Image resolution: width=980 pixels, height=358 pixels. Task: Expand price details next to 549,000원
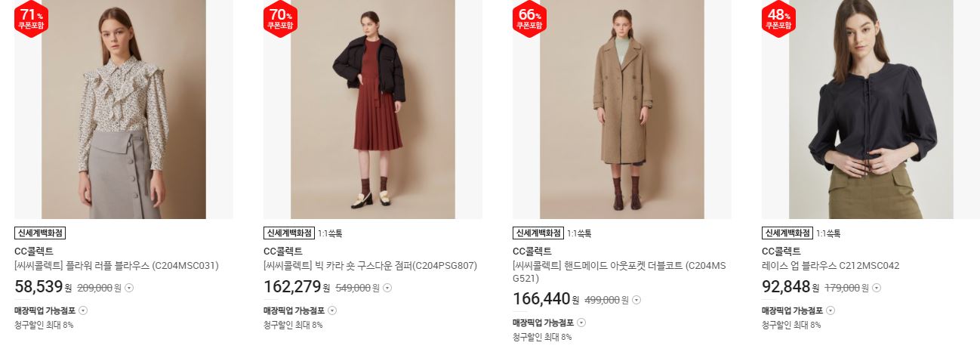tap(387, 288)
